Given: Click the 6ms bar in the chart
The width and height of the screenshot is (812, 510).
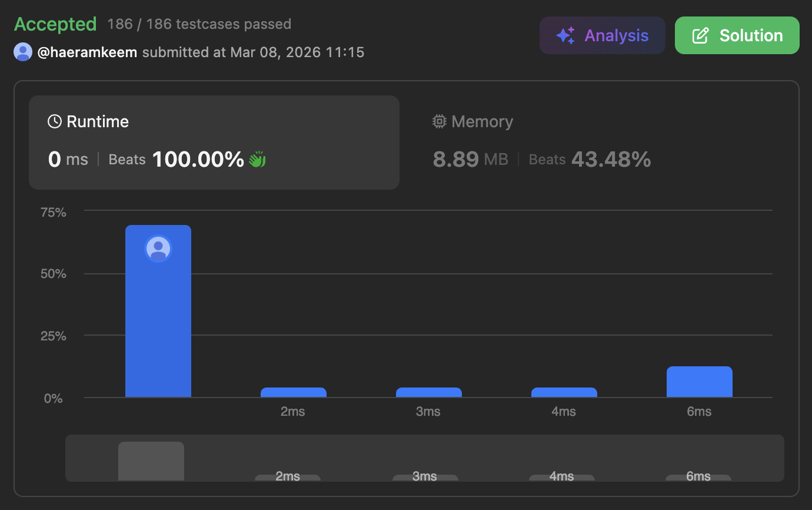Looking at the screenshot, I should coord(699,382).
